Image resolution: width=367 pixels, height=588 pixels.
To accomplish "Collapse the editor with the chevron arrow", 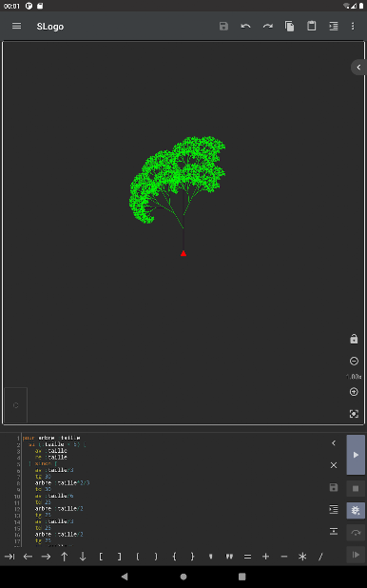I will tap(334, 443).
